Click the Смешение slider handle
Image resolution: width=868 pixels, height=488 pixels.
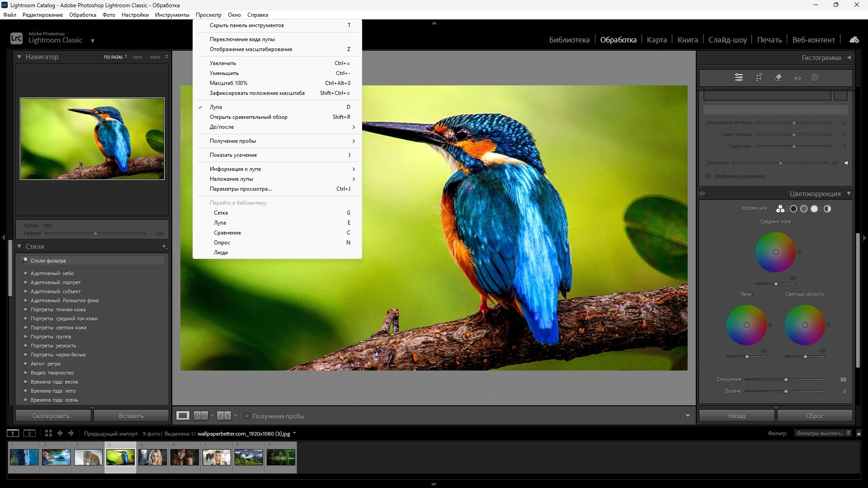click(786, 380)
